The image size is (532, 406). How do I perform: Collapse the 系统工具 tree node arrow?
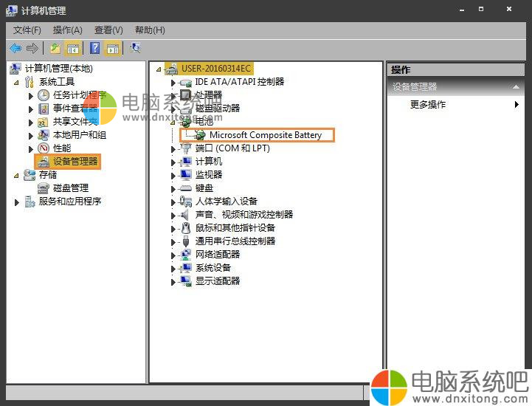(16, 82)
